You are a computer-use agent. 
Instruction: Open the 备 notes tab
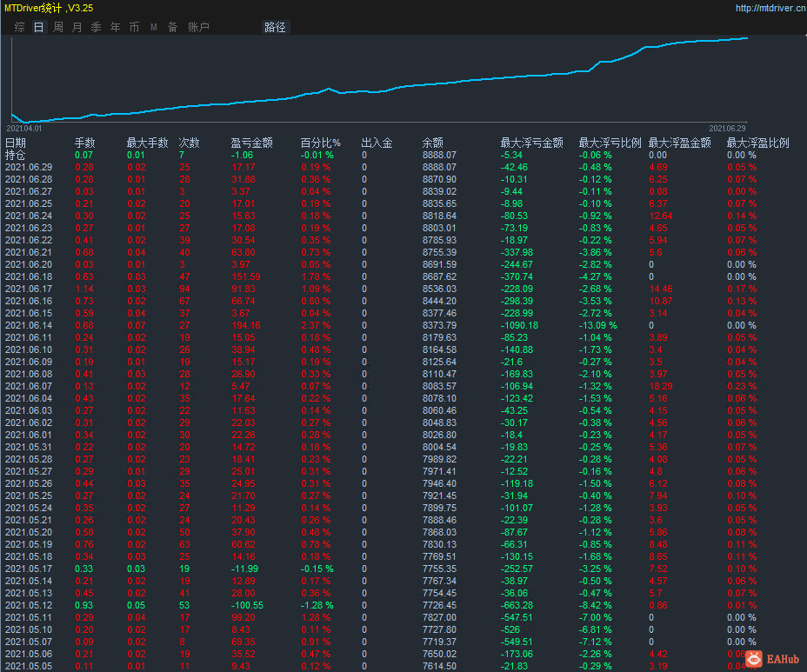tap(173, 27)
